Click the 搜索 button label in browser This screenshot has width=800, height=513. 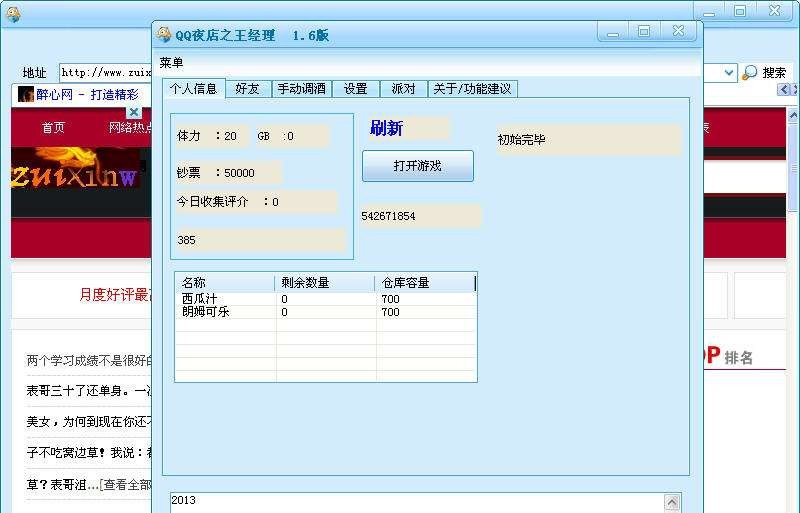[x=774, y=73]
